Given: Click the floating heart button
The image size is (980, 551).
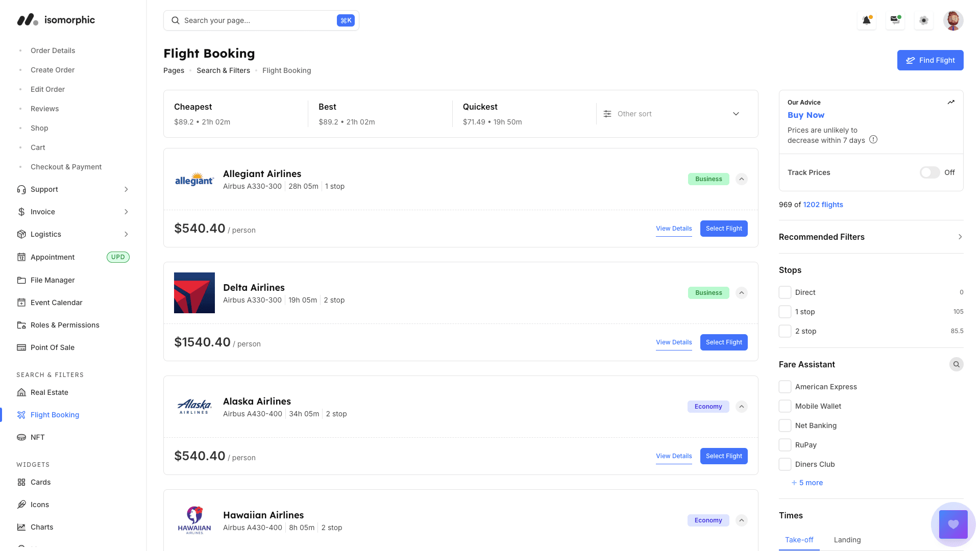Looking at the screenshot, I should coord(953,524).
